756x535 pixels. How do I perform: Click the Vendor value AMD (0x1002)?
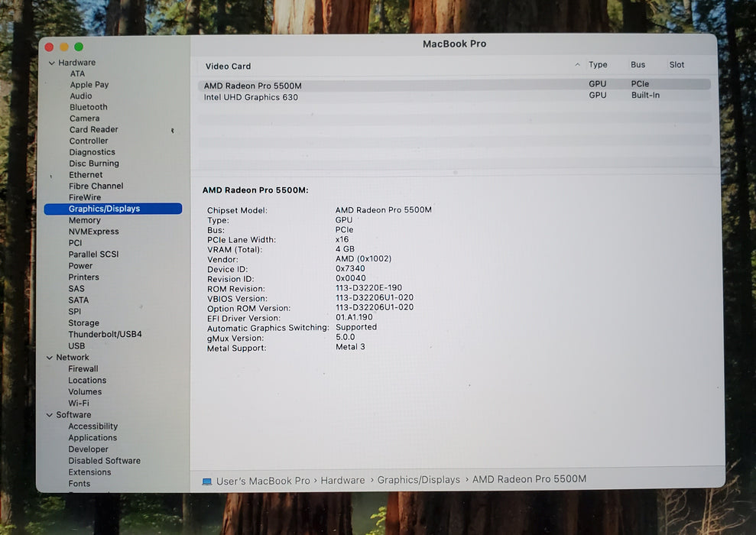363,259
